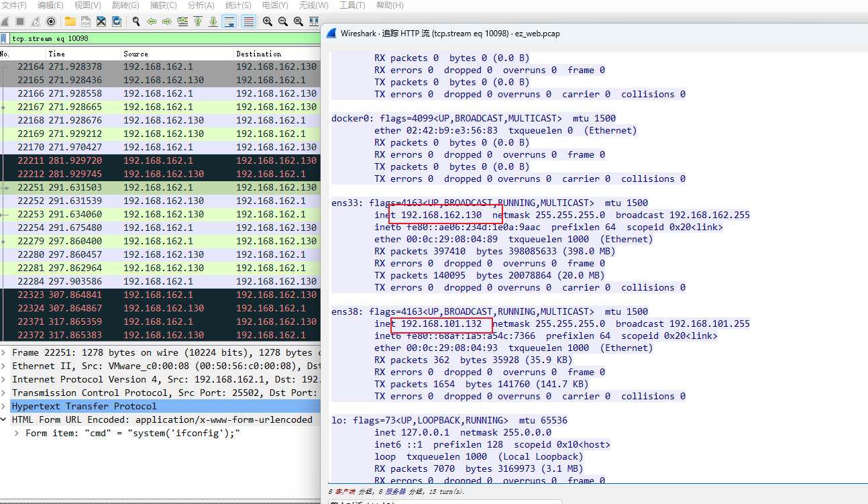Expand the Internet Protocol Version 4 row
The height and width of the screenshot is (504, 868).
(x=4, y=379)
